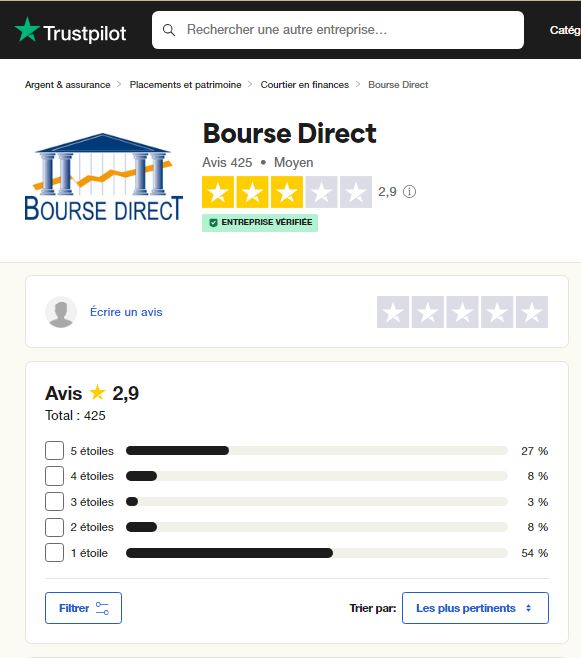Click the 3 étoiles rating bar
The image size is (581, 658).
317,501
